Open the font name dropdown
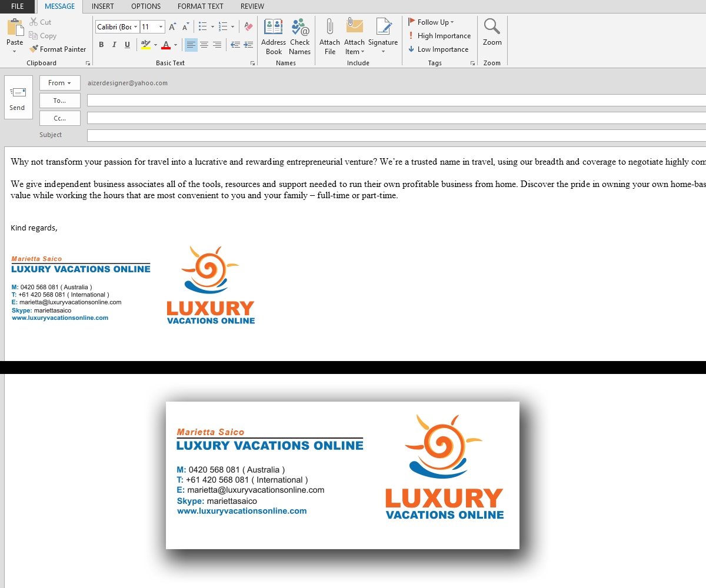 [136, 27]
